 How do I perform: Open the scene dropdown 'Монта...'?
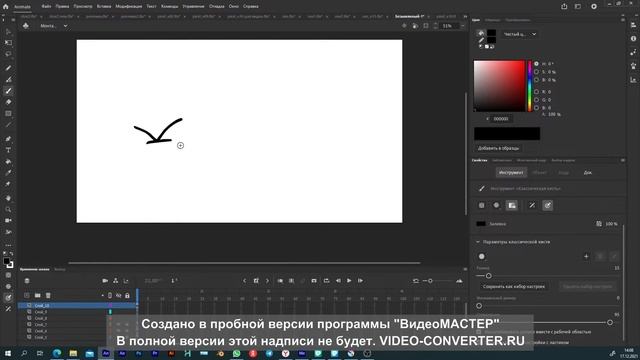click(x=54, y=26)
